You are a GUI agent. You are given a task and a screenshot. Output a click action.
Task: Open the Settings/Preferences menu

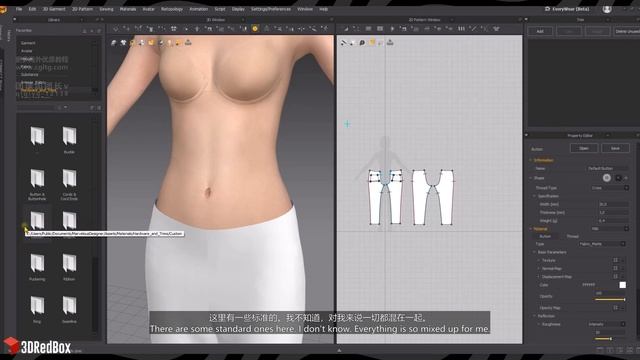pyautogui.click(x=271, y=9)
